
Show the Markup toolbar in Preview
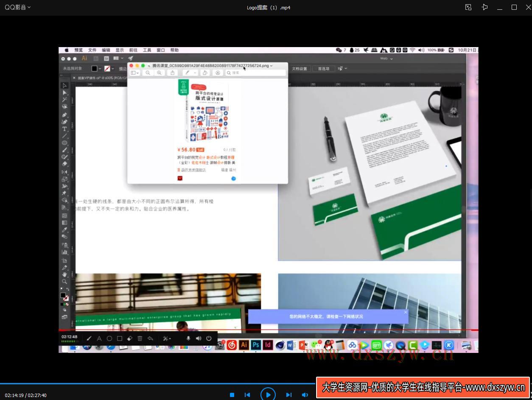(218, 73)
